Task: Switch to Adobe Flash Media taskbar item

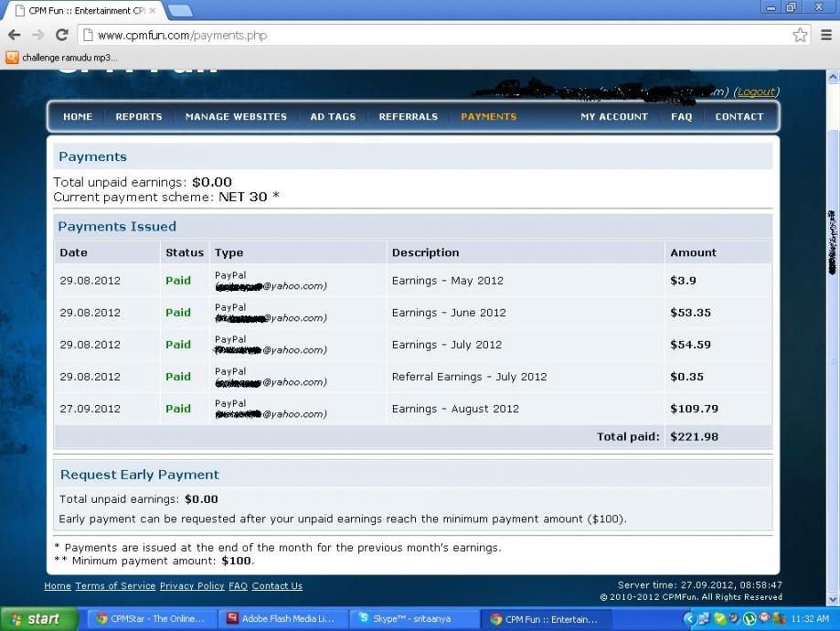Action: point(282,619)
